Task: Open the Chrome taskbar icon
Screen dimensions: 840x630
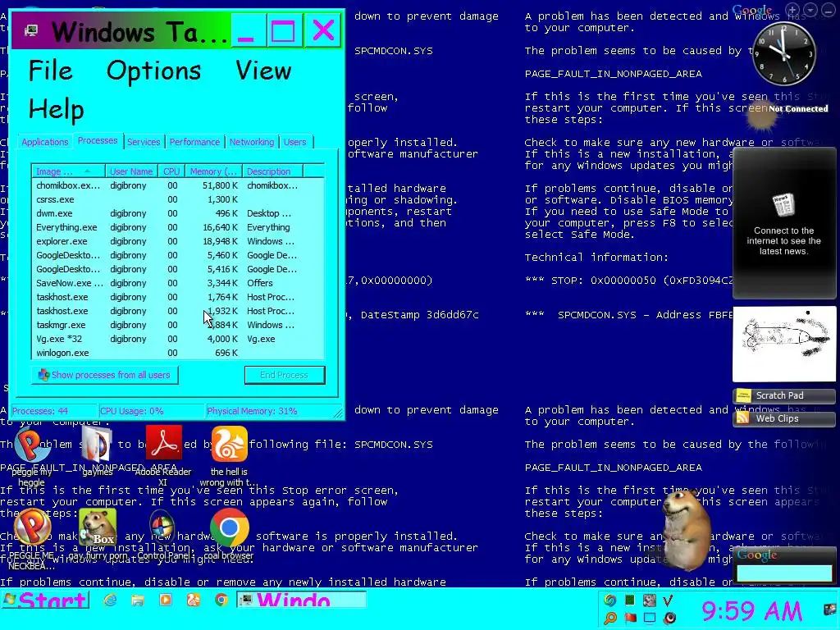Action: [x=221, y=600]
